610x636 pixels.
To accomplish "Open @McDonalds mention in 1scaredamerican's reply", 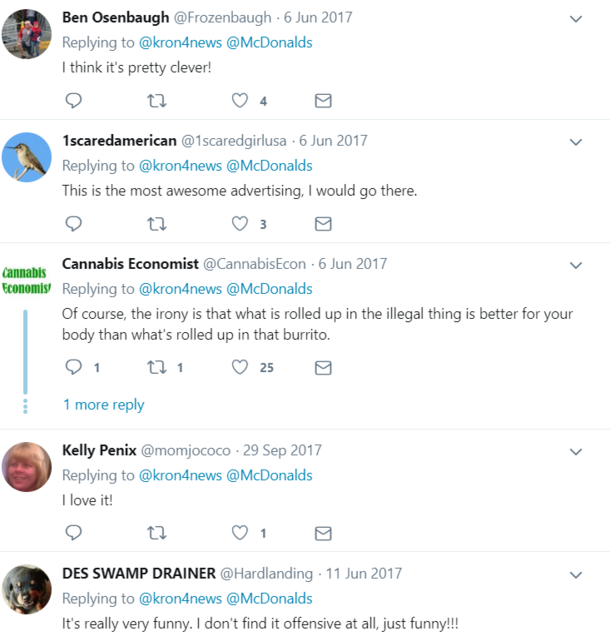I will (269, 165).
